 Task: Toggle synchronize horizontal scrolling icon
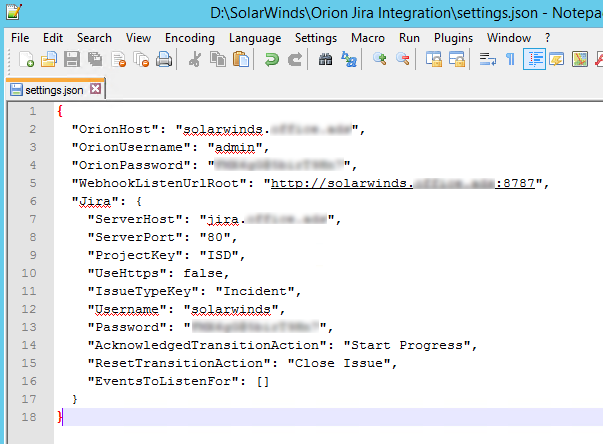(457, 60)
